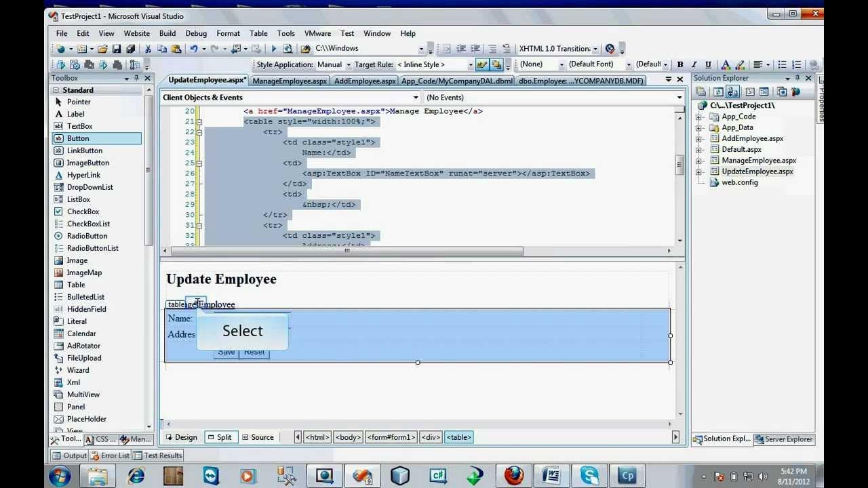Select web.config in Solution Explorer
868x488 pixels.
point(740,182)
